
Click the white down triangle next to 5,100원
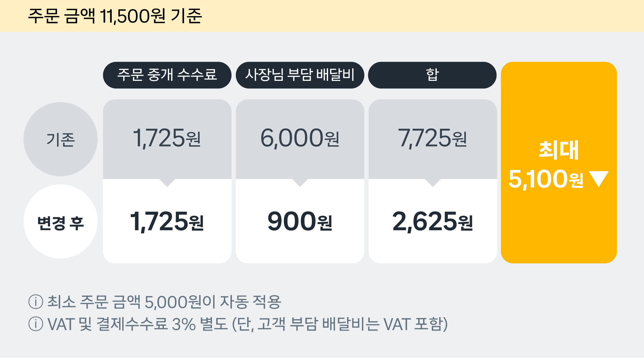pos(599,179)
